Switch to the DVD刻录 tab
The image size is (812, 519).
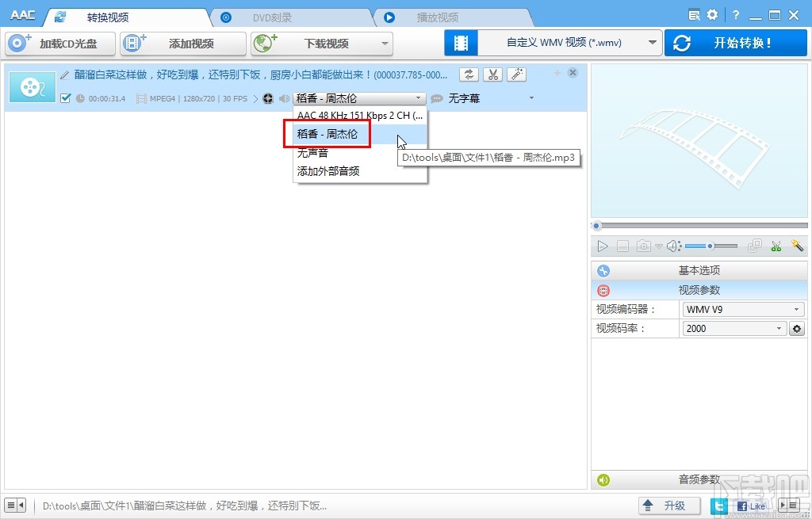(274, 16)
